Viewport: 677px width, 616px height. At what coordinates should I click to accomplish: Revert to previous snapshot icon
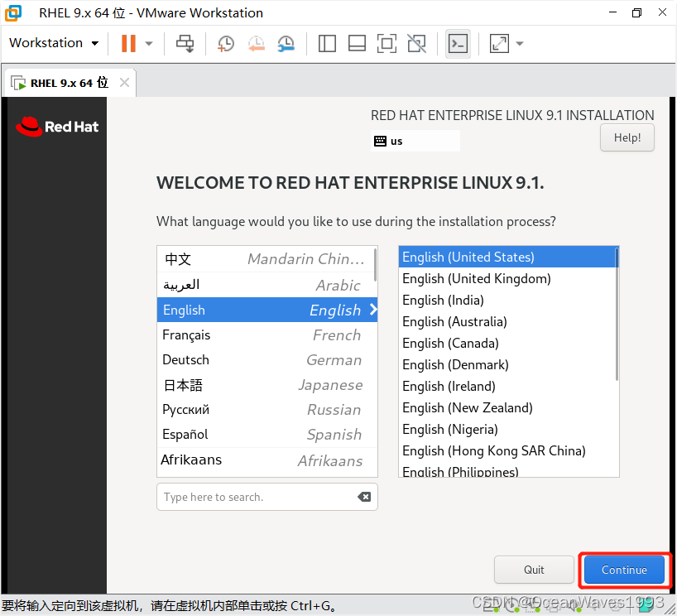(256, 43)
